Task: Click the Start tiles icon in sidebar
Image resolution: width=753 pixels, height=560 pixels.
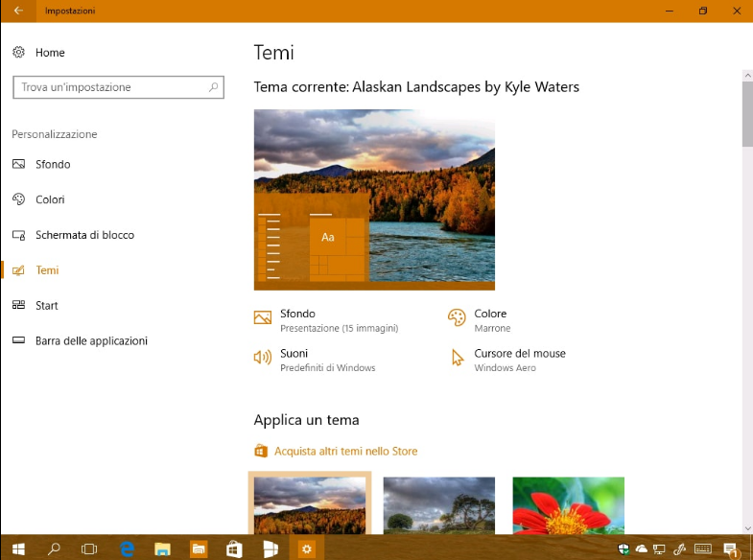Action: coord(18,305)
